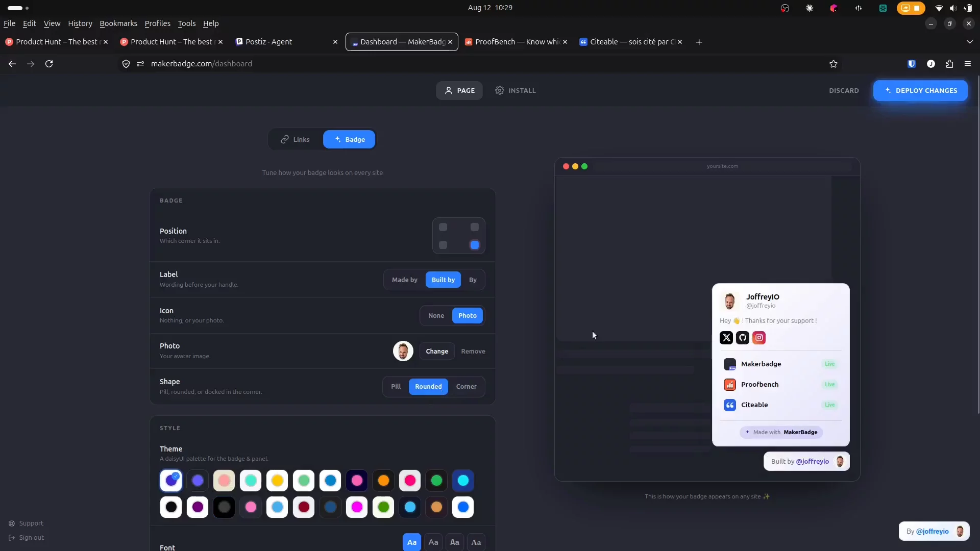The image size is (980, 551).
Task: Click the 'J' profile extension icon in the toolbar
Action: coord(931,64)
